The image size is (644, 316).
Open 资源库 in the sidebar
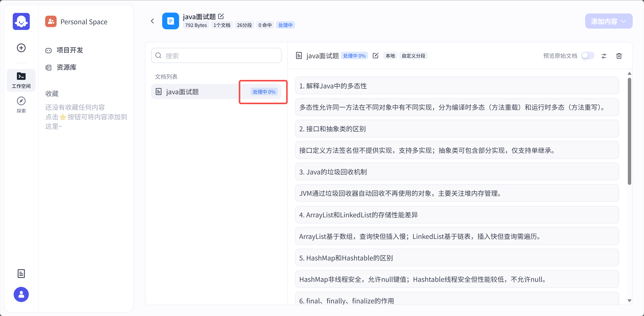pyautogui.click(x=66, y=68)
